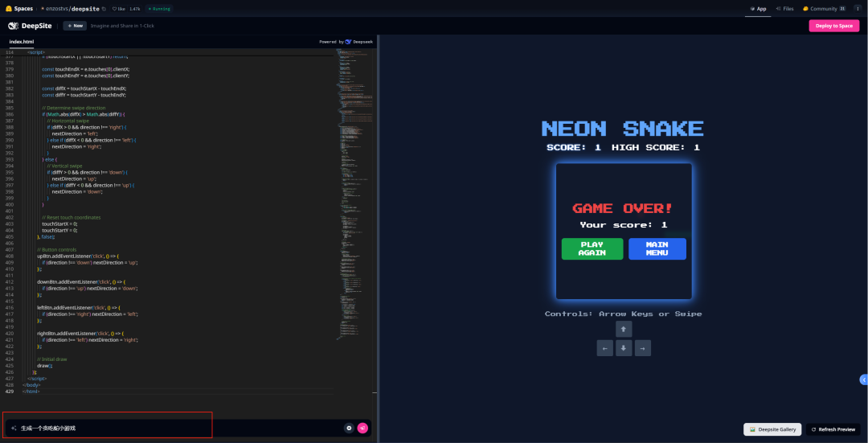Screen dimensions: 868x443
Task: Click 'Controls: Arrow Keys or Swipe' text
Action: tap(624, 314)
